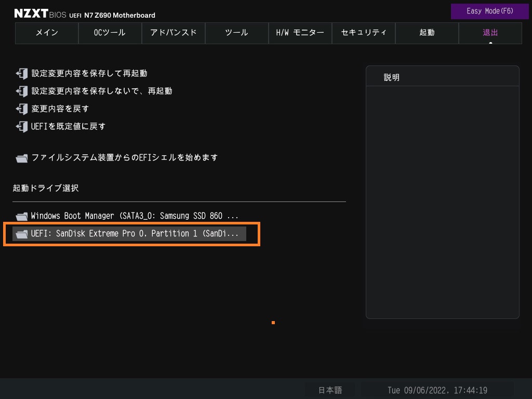Select the 退出 tab
The height and width of the screenshot is (399, 532).
tap(490, 33)
